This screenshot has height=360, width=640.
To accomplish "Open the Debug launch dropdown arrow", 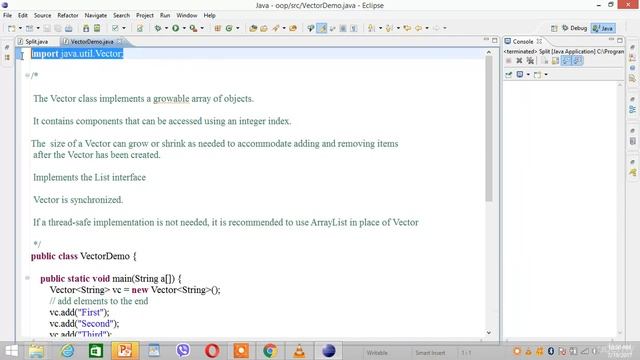I will click(x=166, y=28).
